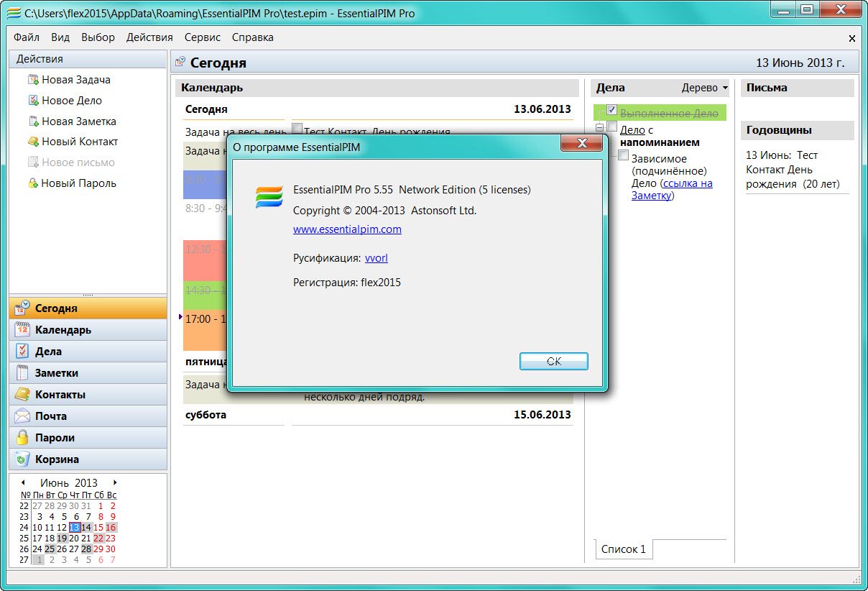Open the Вид menu
The image size is (868, 591).
pyautogui.click(x=61, y=37)
